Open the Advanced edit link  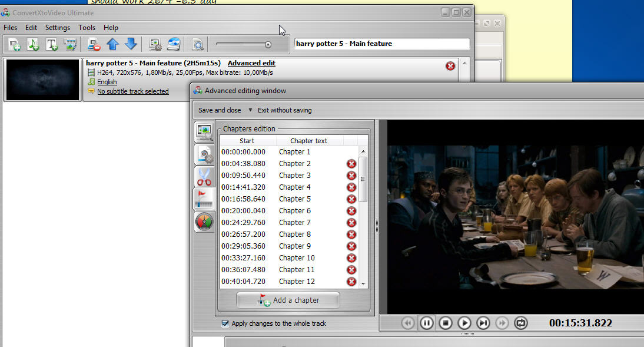pyautogui.click(x=251, y=63)
